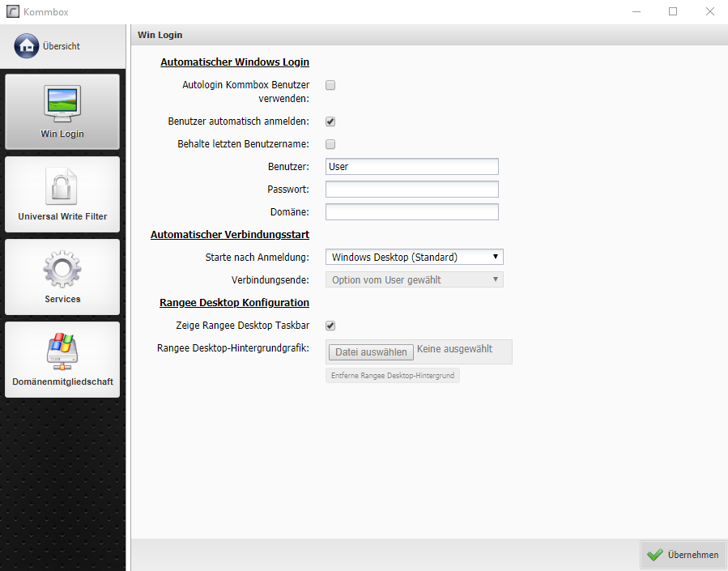This screenshot has width=728, height=571.
Task: Click the green checkmark on Übernehmen
Action: coord(655,555)
